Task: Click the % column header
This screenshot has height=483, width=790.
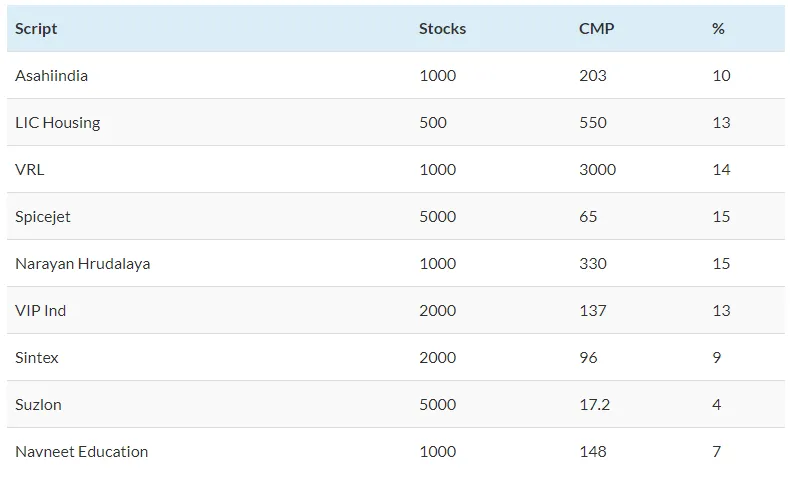Action: coord(718,29)
